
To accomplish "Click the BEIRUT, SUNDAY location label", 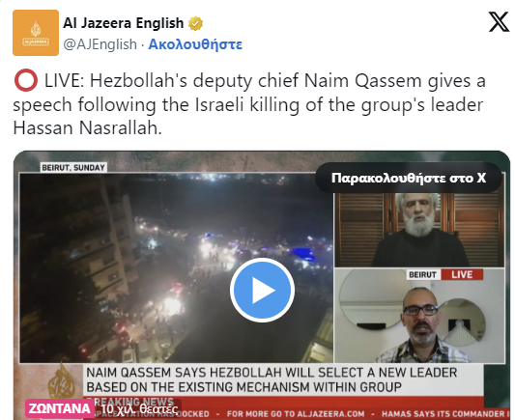I will point(73,168).
